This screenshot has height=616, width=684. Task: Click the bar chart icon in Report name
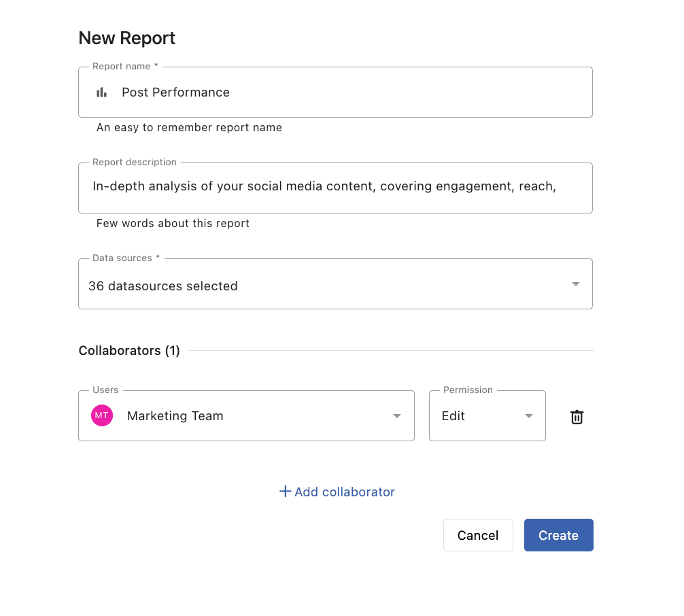point(101,92)
